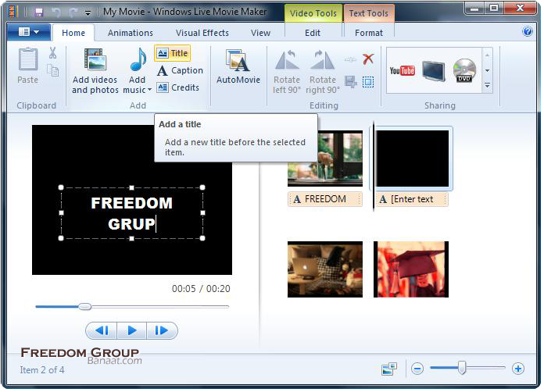Click the zoom time scale slider handle
Image resolution: width=544 pixels, height=392 pixels.
(x=462, y=368)
